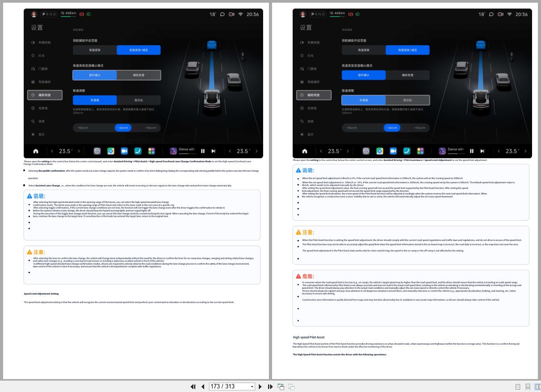Jump to the last page of the document

[270, 386]
